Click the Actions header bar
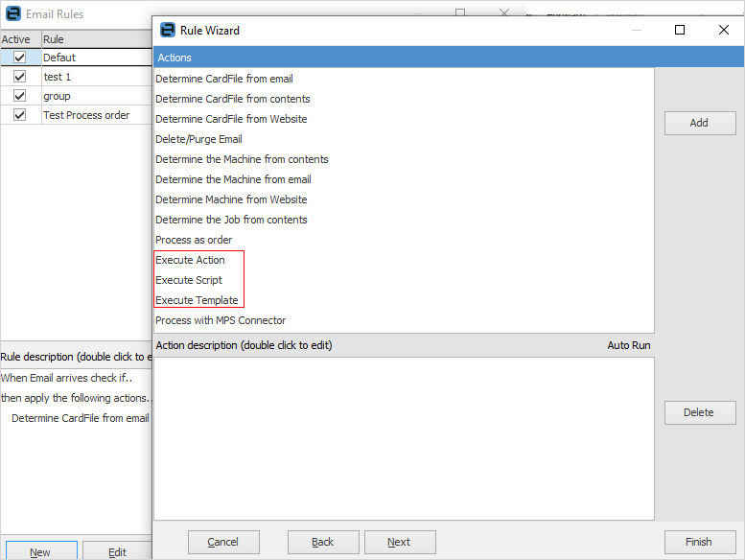Image resolution: width=745 pixels, height=560 pixels. point(448,58)
